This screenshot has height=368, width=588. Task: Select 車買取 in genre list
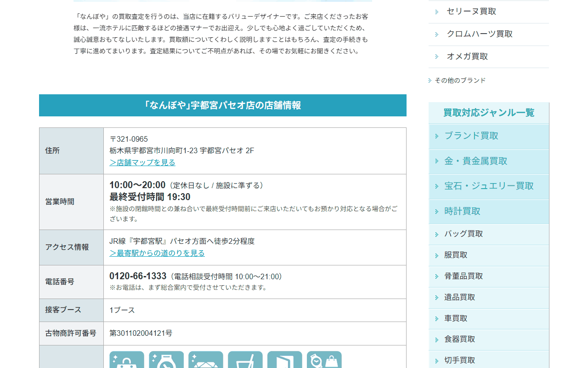[x=489, y=319]
